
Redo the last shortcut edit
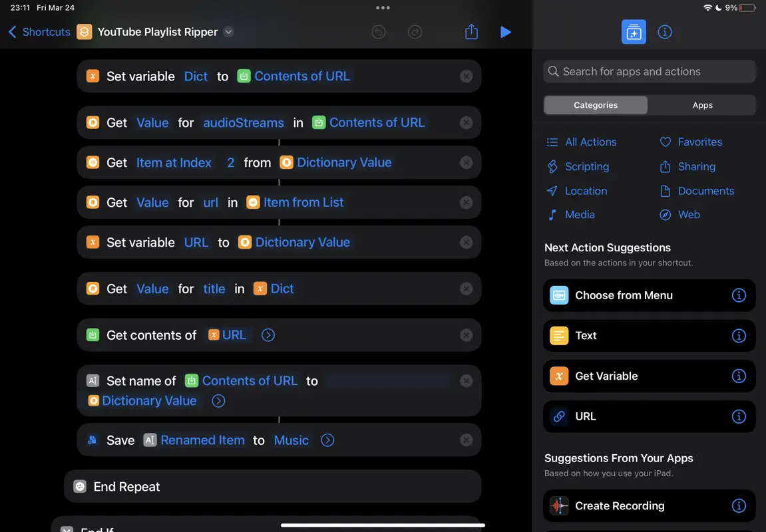416,31
